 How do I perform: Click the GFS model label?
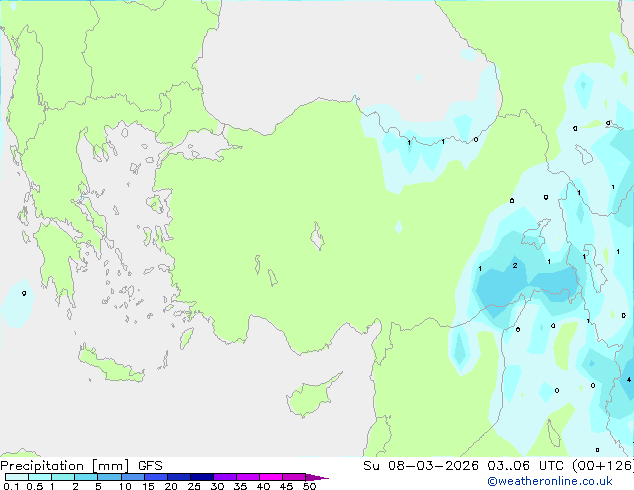coord(150,466)
